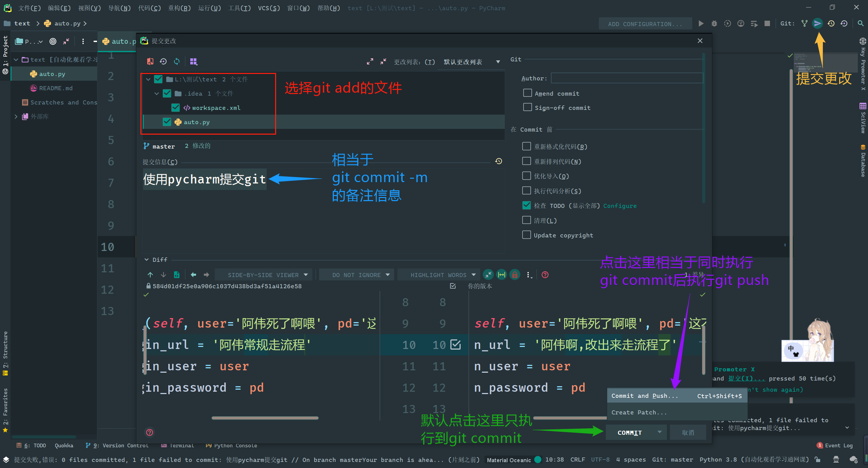This screenshot has width=868, height=468.
Task: Enable the Amend commit checkbox
Action: (x=527, y=93)
